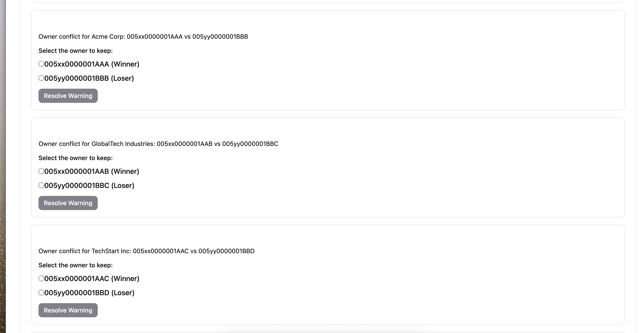The height and width of the screenshot is (333, 644).
Task: Click the TechStart Inc owner conflict message
Action: (146, 251)
